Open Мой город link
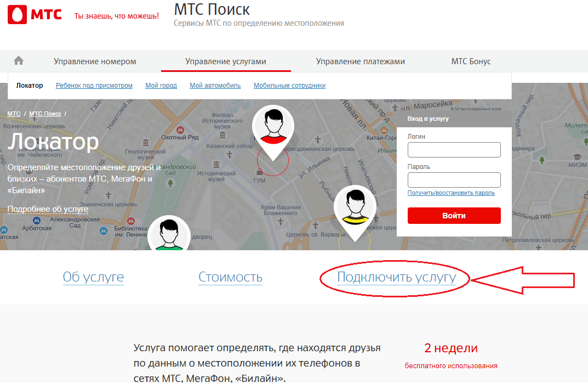588x383 pixels. point(161,85)
